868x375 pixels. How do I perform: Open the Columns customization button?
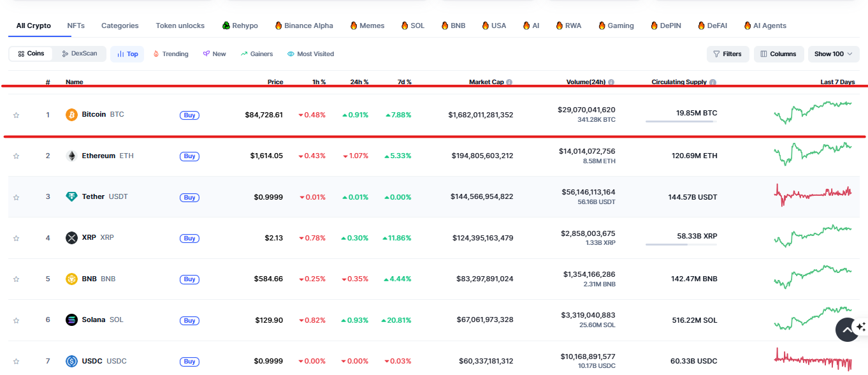(779, 54)
